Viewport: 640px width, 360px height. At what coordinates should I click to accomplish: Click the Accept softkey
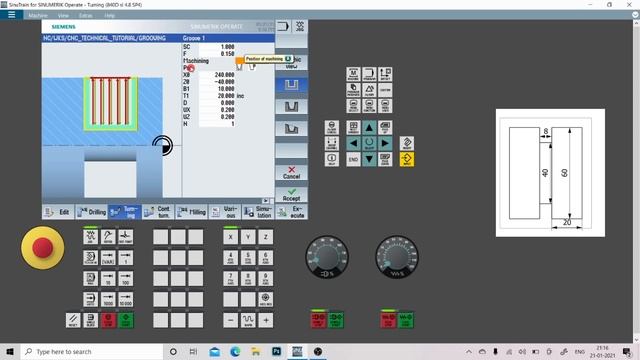pyautogui.click(x=291, y=195)
